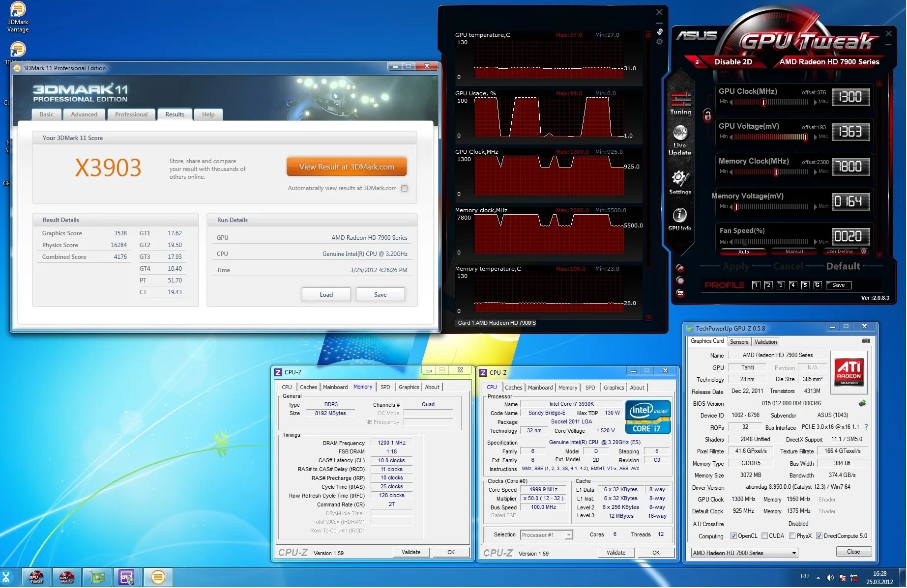The image size is (907, 588).
Task: Toggle the CUDA checkbox in GPU-Z
Action: pyautogui.click(x=764, y=536)
